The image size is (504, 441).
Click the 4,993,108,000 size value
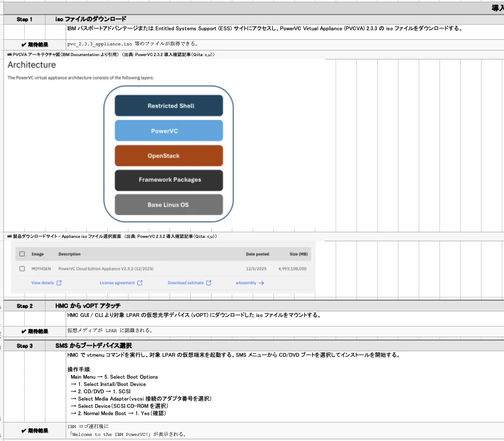(x=292, y=269)
